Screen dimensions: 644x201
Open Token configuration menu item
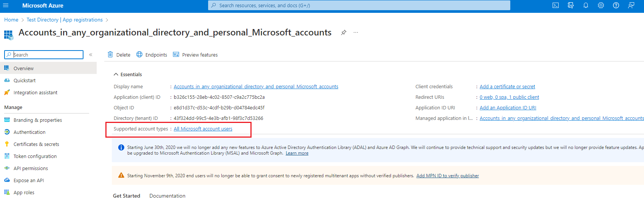coord(48,156)
